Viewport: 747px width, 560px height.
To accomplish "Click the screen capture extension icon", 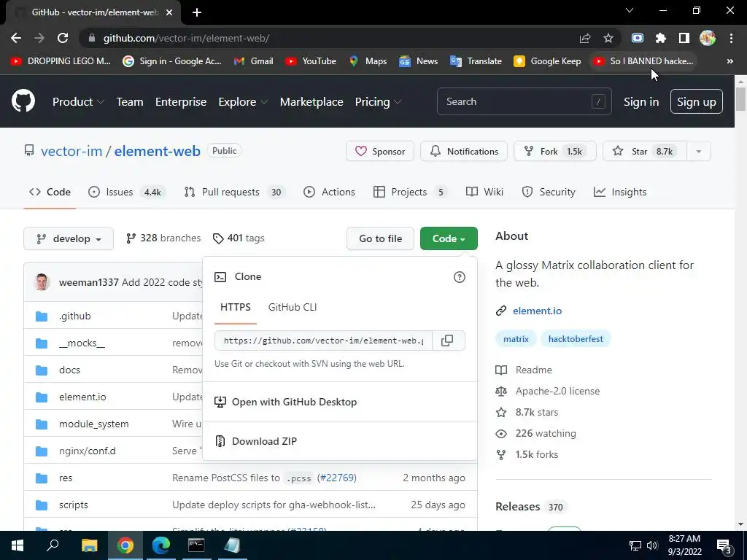I will coord(638,38).
